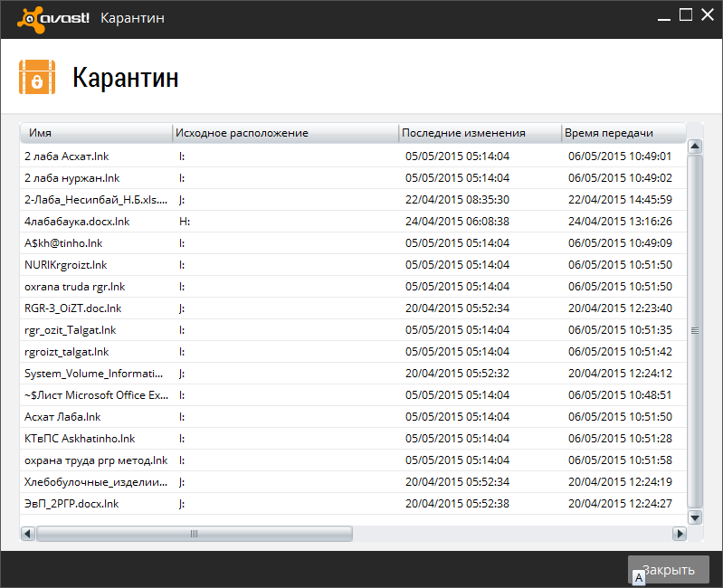Minimize the Карантин window
The width and height of the screenshot is (723, 588).
point(663,19)
